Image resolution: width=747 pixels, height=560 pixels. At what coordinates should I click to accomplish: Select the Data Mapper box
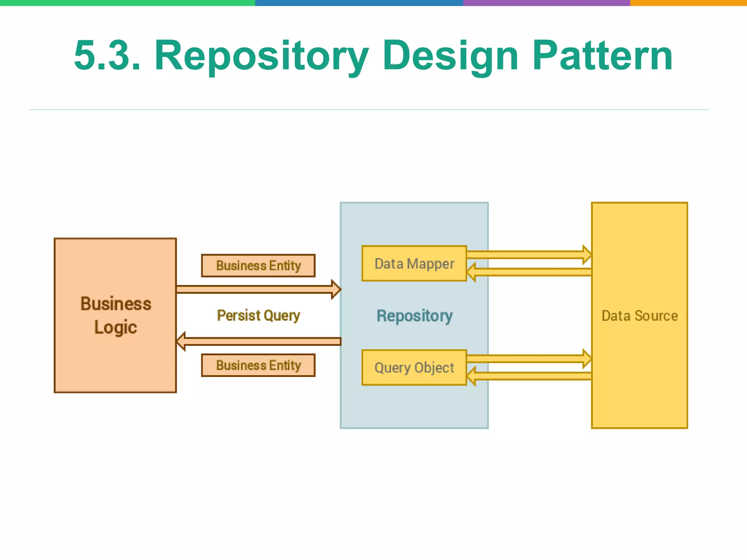[414, 264]
